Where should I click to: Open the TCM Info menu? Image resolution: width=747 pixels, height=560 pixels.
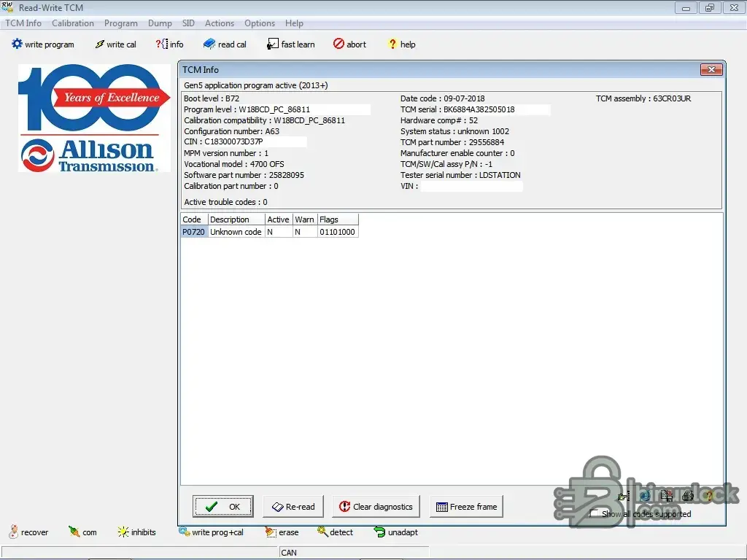(x=23, y=23)
